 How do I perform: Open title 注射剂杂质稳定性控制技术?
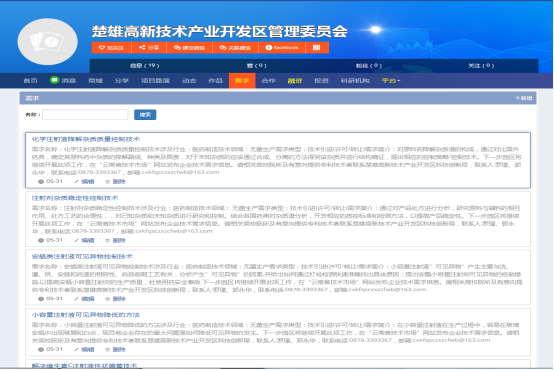75,198
